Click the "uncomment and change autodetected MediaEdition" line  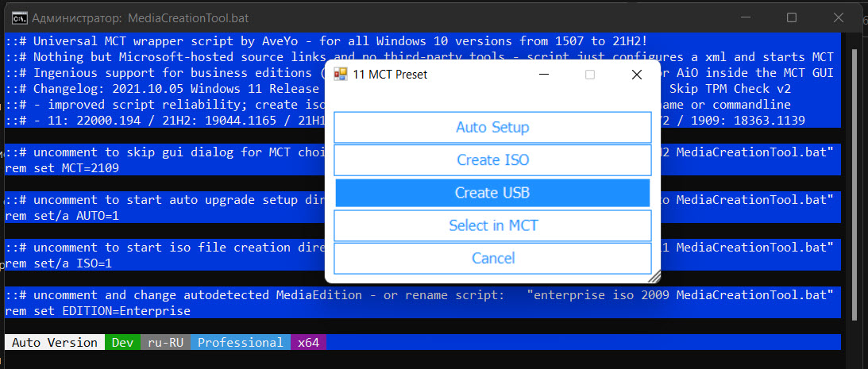pyautogui.click(x=419, y=295)
